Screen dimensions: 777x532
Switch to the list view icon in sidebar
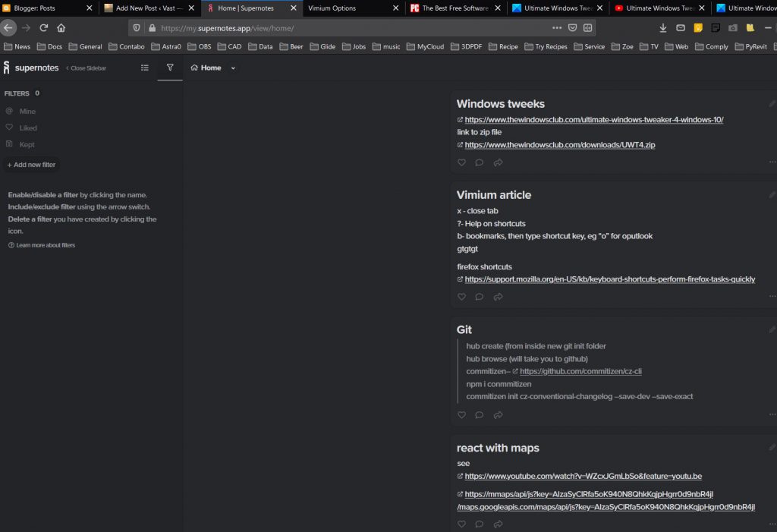145,68
